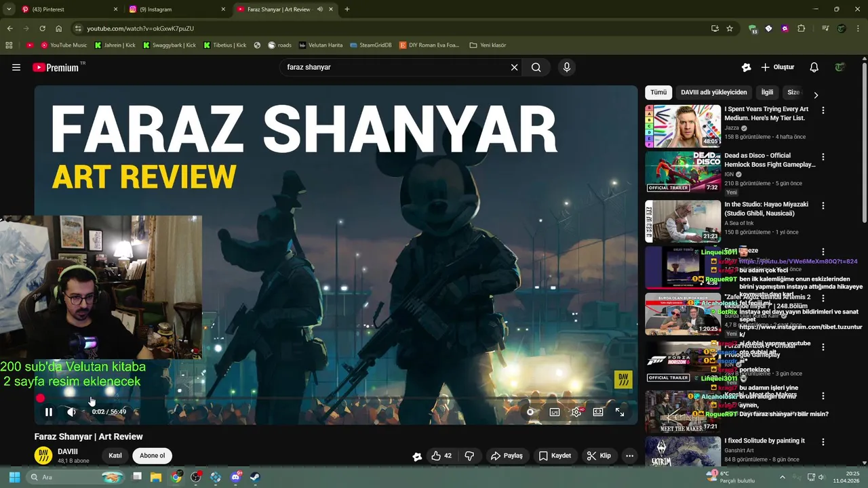868x488 pixels.
Task: Like the video with 42 likes
Action: point(441,455)
